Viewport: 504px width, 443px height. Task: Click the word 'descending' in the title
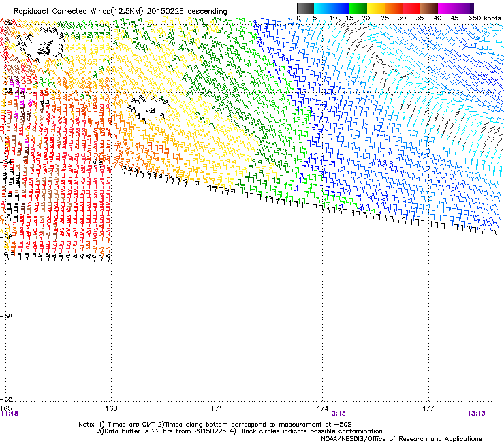[207, 12]
